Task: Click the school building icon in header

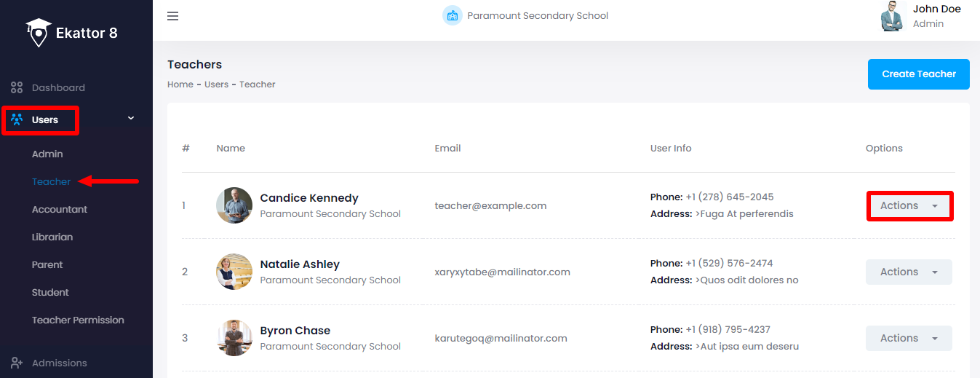Action: click(453, 15)
